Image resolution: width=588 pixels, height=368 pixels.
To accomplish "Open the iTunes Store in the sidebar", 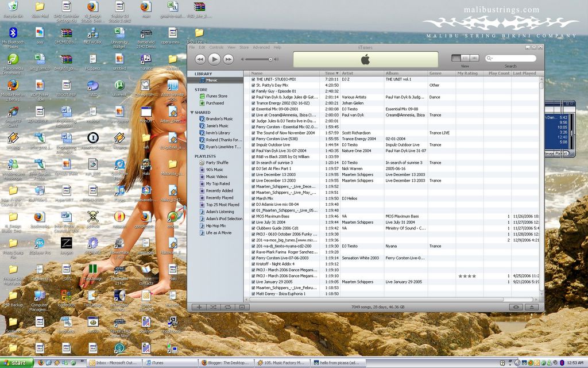I will (x=215, y=96).
